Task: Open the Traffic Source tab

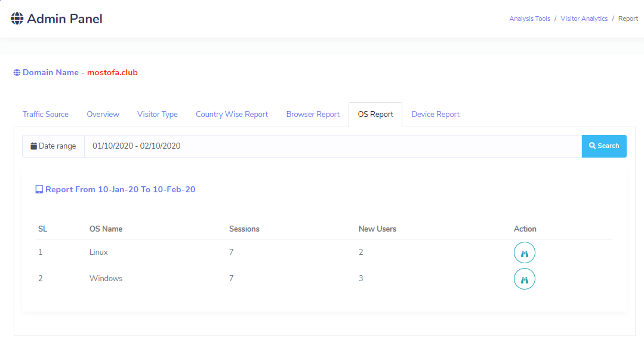Action: point(45,115)
